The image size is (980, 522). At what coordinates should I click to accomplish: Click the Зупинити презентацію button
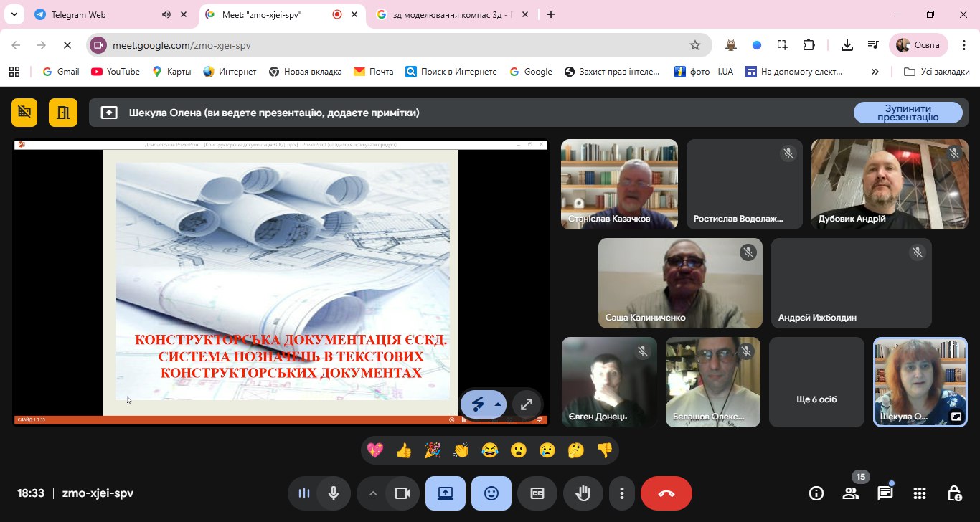tap(908, 113)
